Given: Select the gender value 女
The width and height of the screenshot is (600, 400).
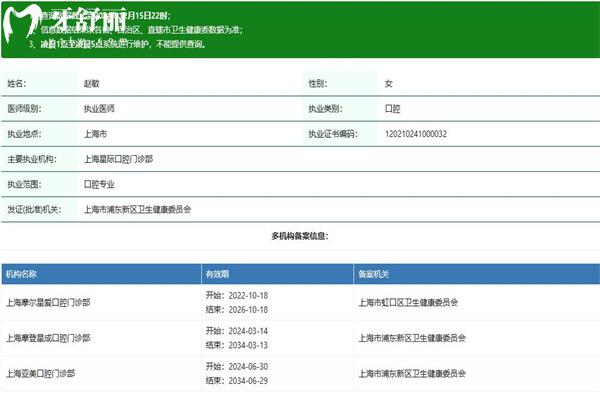Looking at the screenshot, I should point(389,83).
